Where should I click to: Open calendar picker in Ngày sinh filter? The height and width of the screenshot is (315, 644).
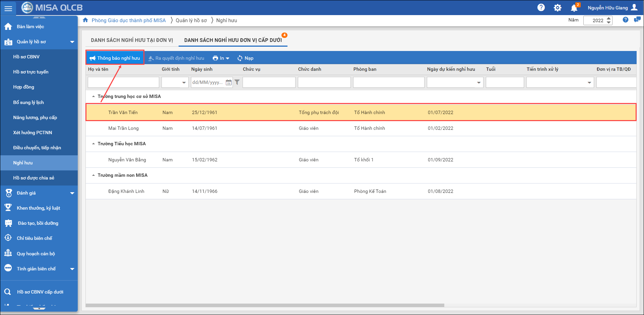coord(229,82)
